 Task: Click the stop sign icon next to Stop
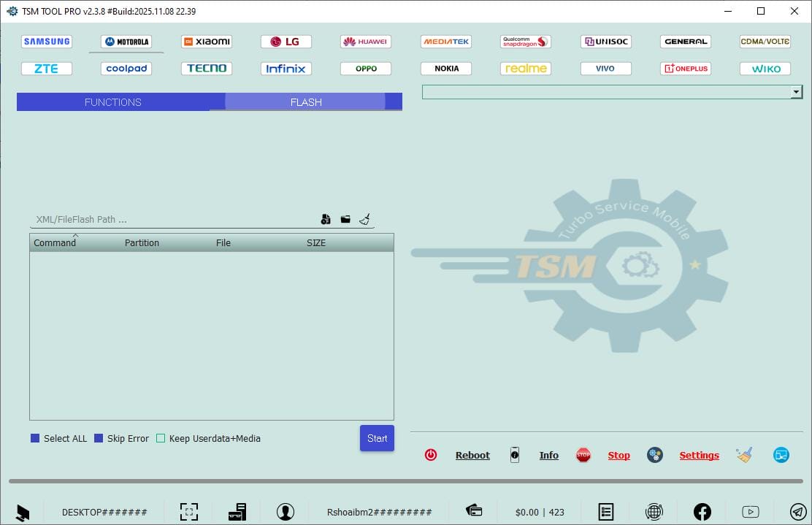point(583,454)
